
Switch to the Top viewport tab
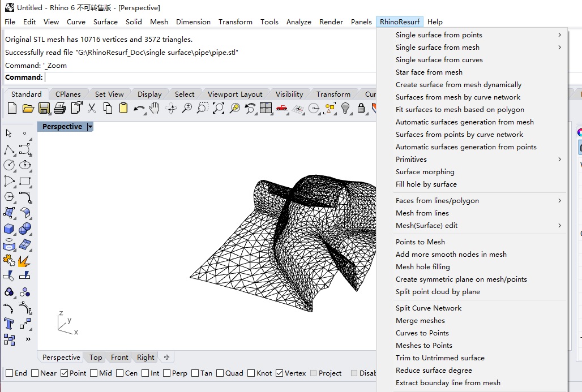coord(96,357)
